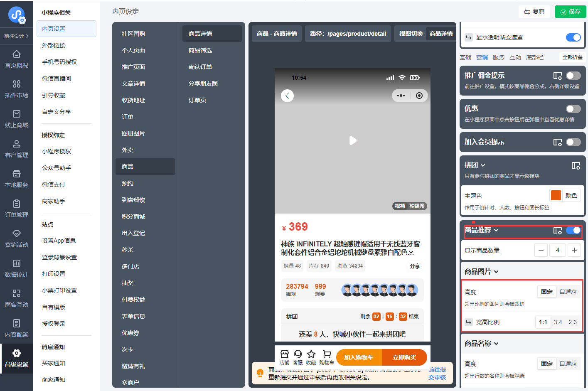Viewport: 588px width, 391px height.
Task: Turn off 显示透明渐变遮罩 switch
Action: tap(573, 37)
